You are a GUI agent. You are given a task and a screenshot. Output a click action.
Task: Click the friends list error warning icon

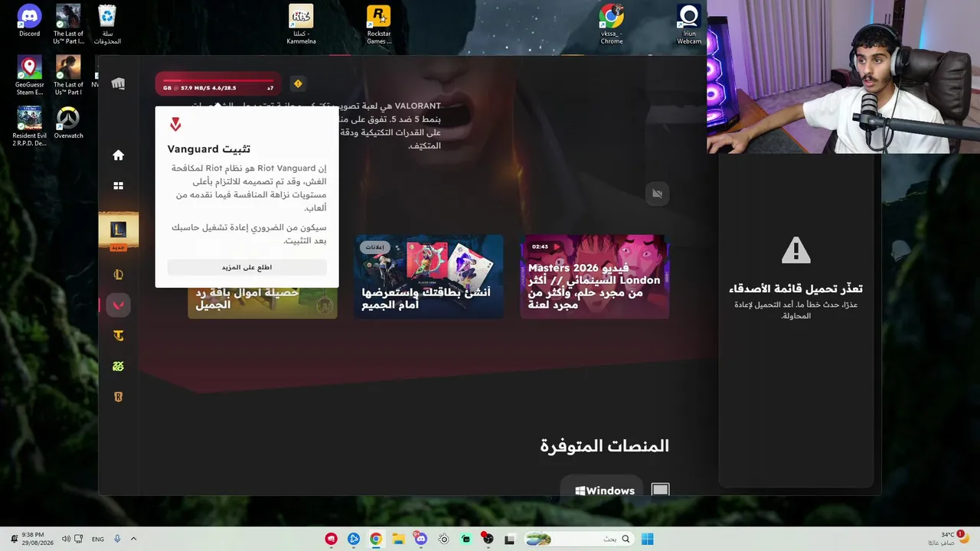pyautogui.click(x=795, y=250)
